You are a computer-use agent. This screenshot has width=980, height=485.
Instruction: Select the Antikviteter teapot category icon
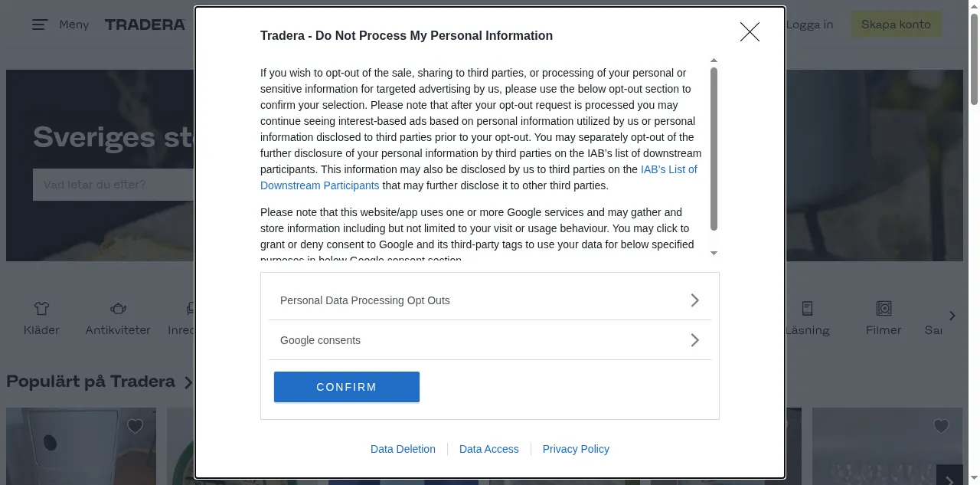(118, 308)
